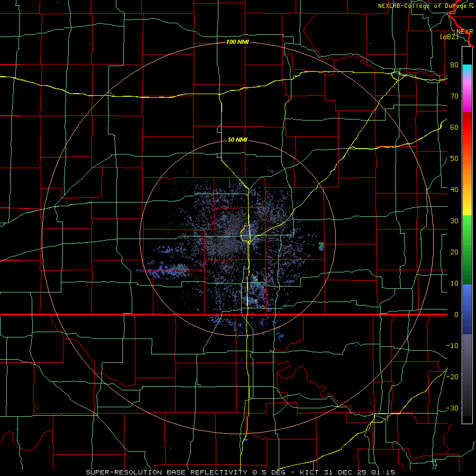Click the 30 value on dBZ scale
Viewport: 476px width, 476px height.
[454, 221]
